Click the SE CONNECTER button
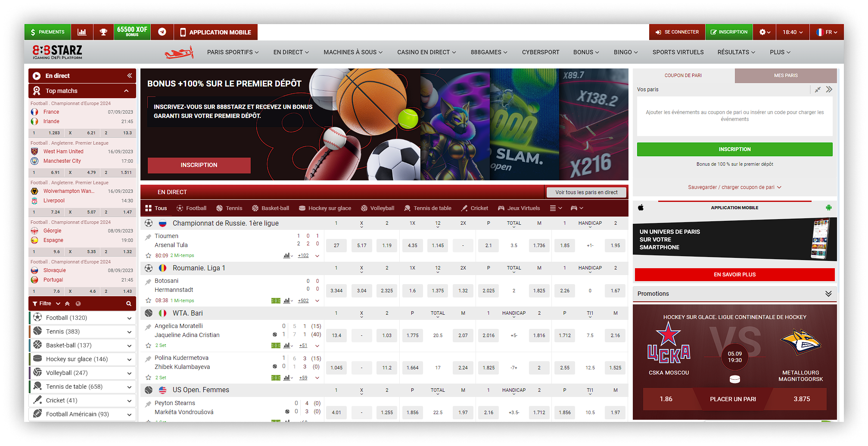 (x=677, y=32)
